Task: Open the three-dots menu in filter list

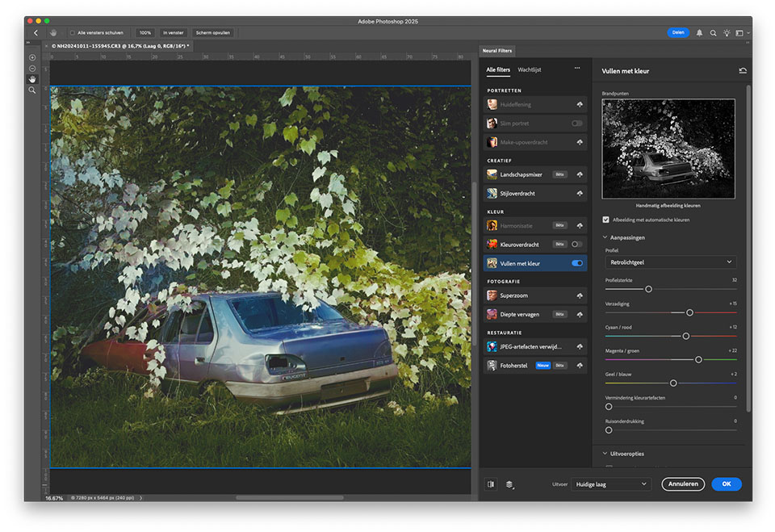Action: pos(576,69)
